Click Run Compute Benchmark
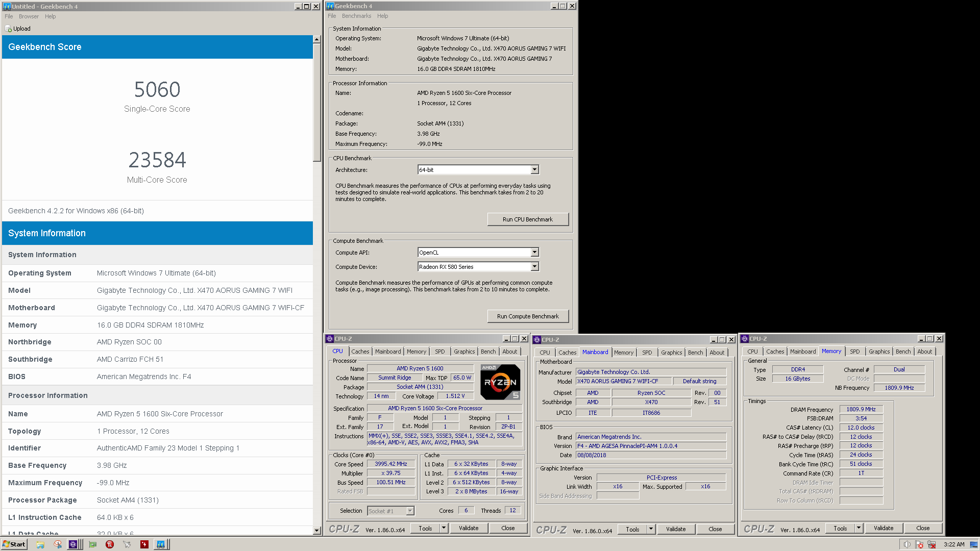Image resolution: width=980 pixels, height=551 pixels. (x=528, y=316)
